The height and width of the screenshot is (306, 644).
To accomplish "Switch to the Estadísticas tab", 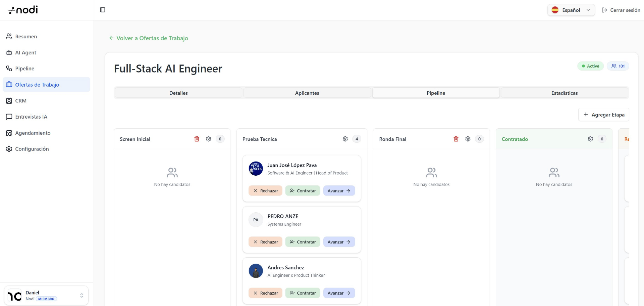I will (565, 93).
